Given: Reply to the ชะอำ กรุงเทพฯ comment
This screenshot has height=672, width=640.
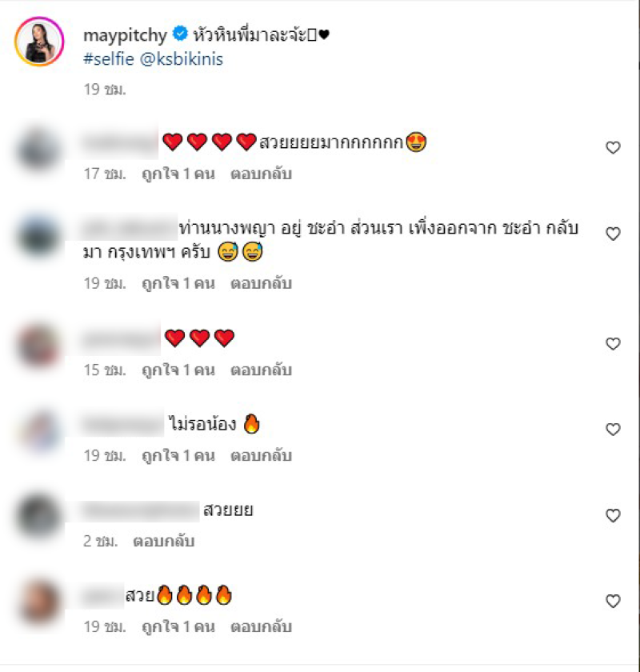Looking at the screenshot, I should pyautogui.click(x=261, y=284).
